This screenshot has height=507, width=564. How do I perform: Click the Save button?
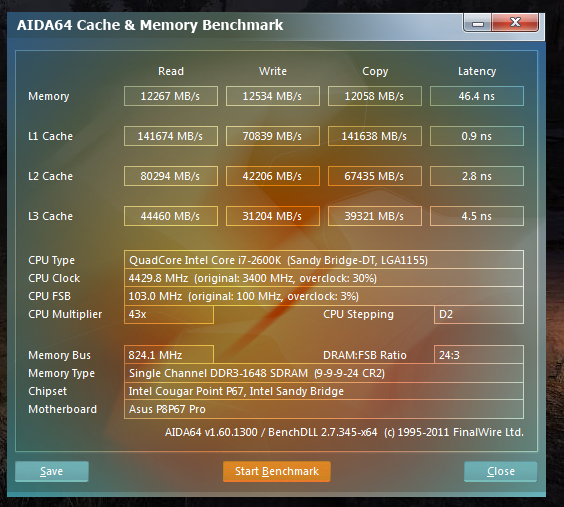52,471
